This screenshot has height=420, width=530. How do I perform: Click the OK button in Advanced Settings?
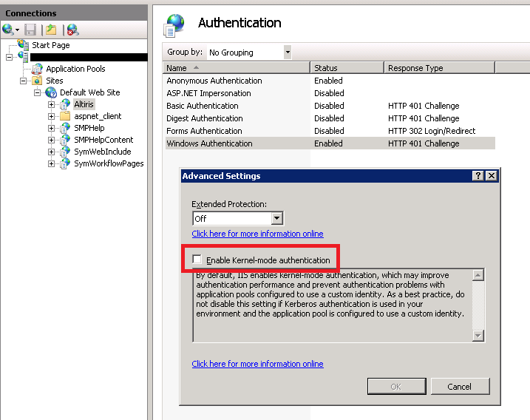pos(396,386)
